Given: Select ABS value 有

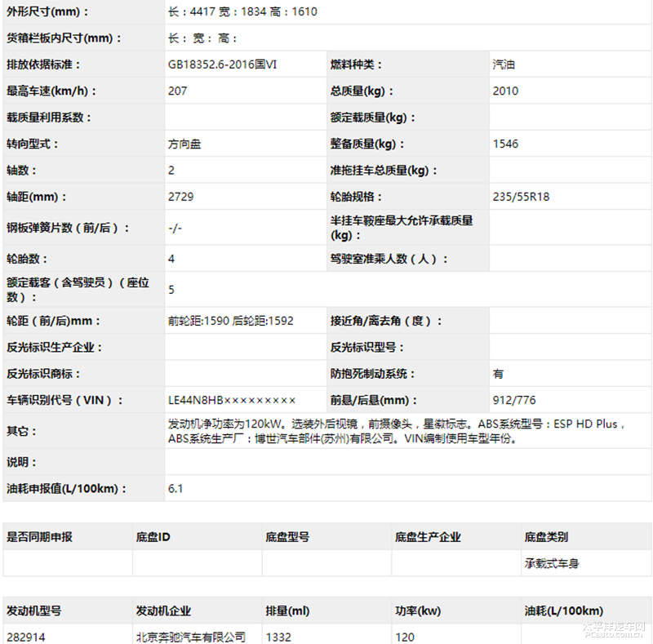Looking at the screenshot, I should coord(498,374).
